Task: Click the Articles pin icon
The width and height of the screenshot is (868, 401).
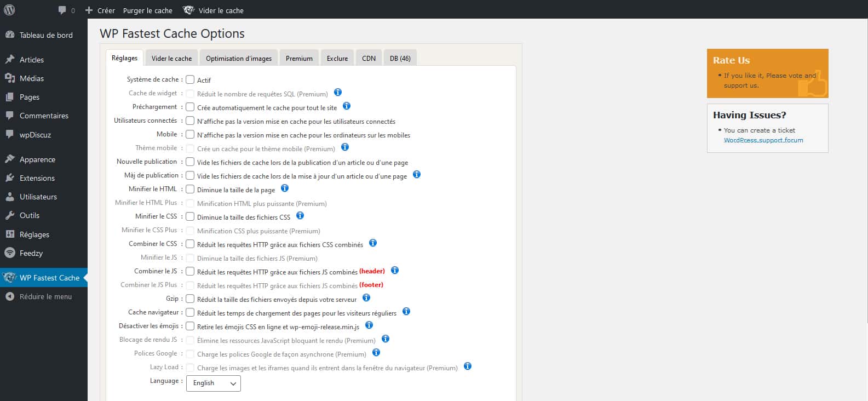Action: coord(10,59)
